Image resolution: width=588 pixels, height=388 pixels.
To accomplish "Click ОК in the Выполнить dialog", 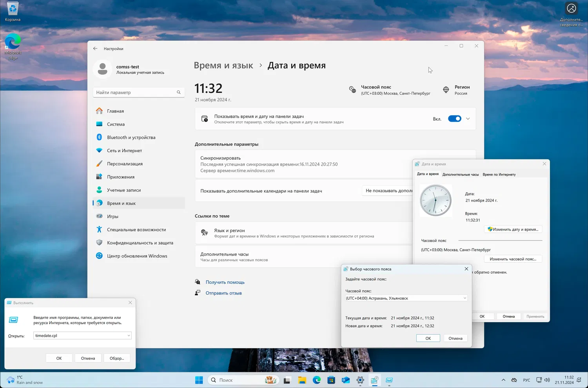I will tap(59, 358).
